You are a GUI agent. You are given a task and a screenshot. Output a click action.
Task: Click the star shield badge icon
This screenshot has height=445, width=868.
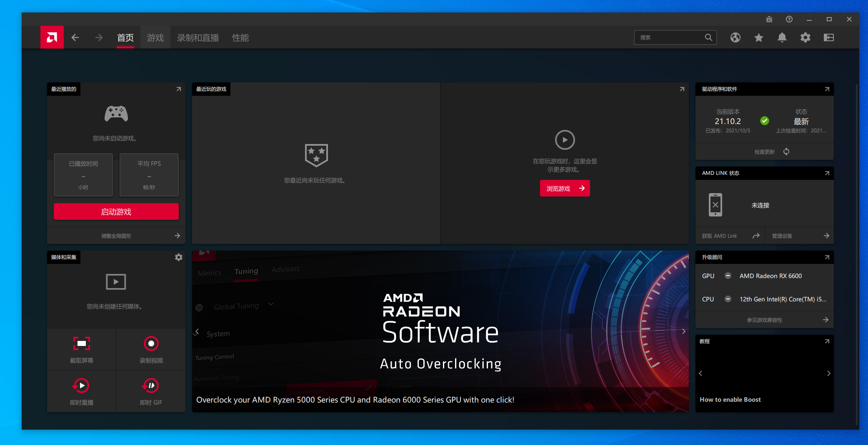pyautogui.click(x=316, y=155)
